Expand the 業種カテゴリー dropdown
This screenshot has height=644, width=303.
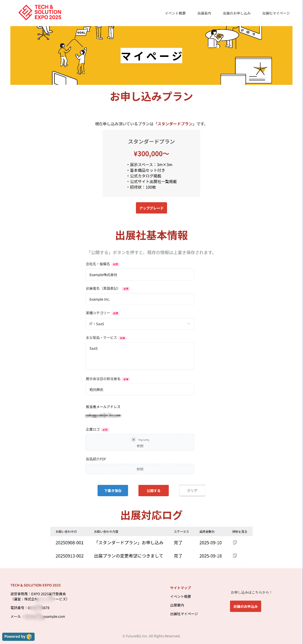pyautogui.click(x=140, y=324)
